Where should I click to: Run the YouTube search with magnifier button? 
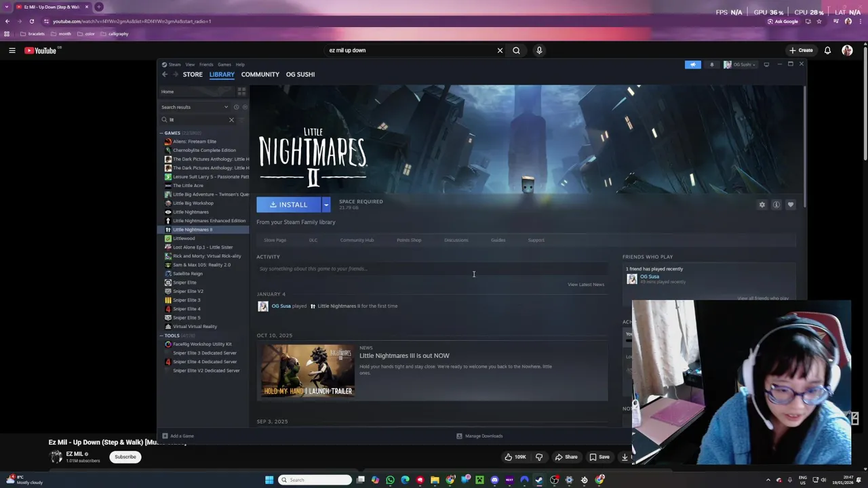coord(517,50)
